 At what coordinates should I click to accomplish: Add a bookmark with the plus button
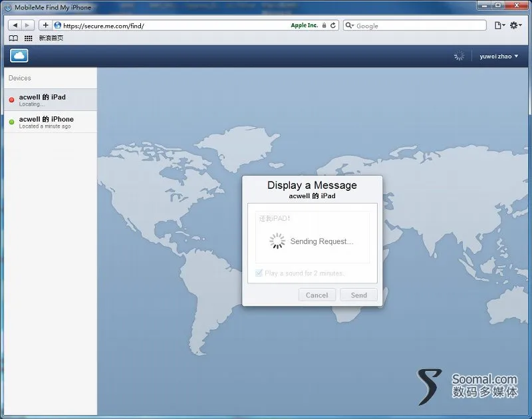click(x=45, y=25)
